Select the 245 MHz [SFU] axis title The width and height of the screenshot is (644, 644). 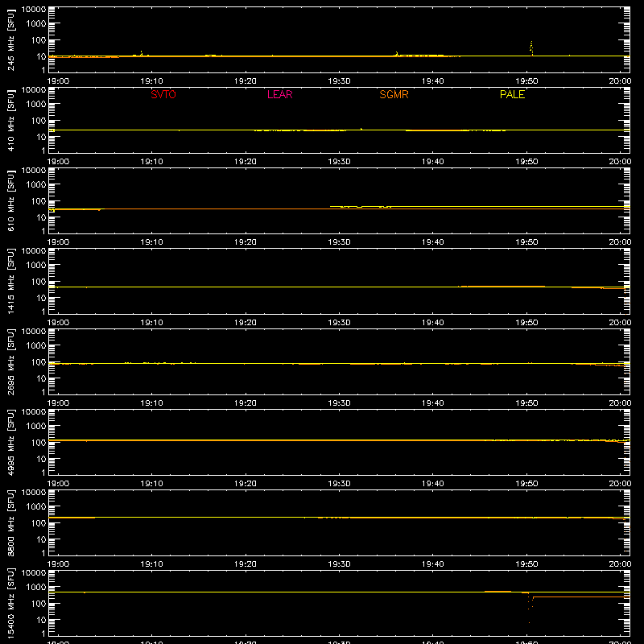tap(10, 39)
